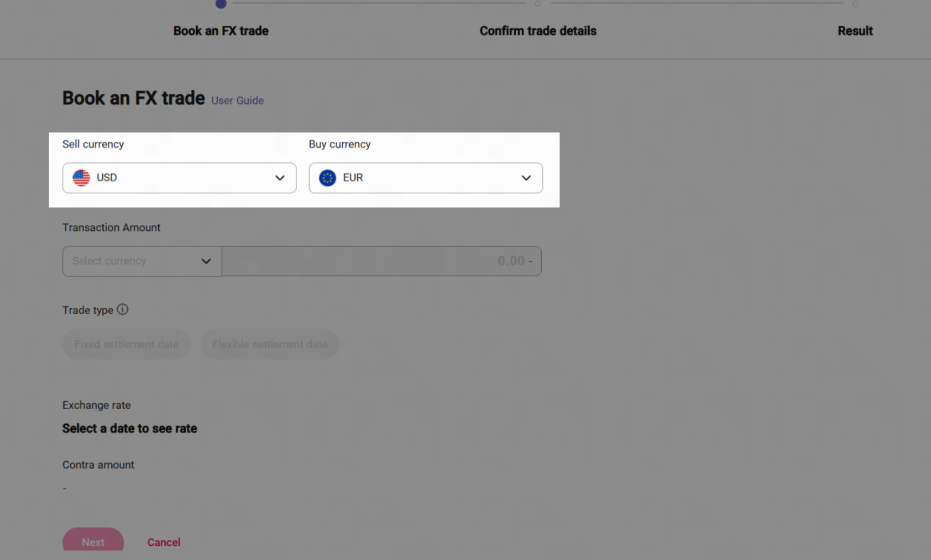
Task: Click the Select a date to see rate text
Action: pyautogui.click(x=130, y=429)
